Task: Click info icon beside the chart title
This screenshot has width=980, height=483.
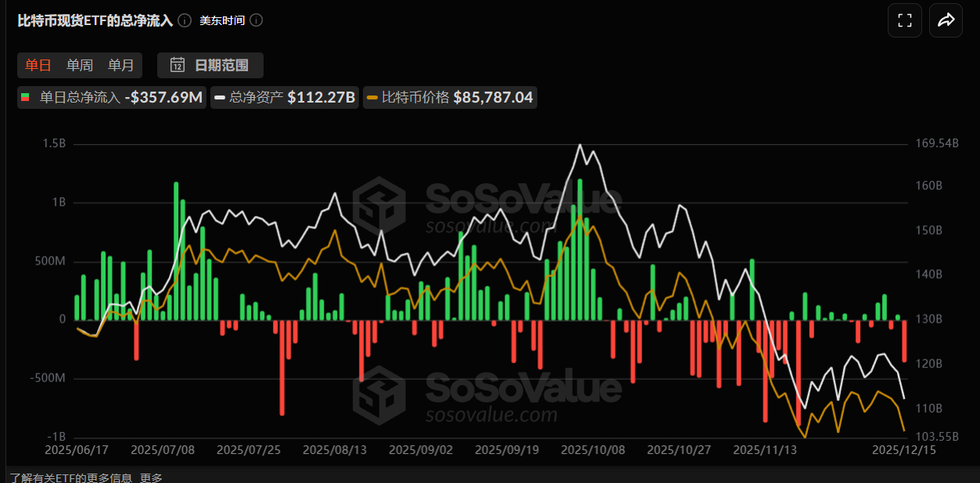Action: pos(184,20)
